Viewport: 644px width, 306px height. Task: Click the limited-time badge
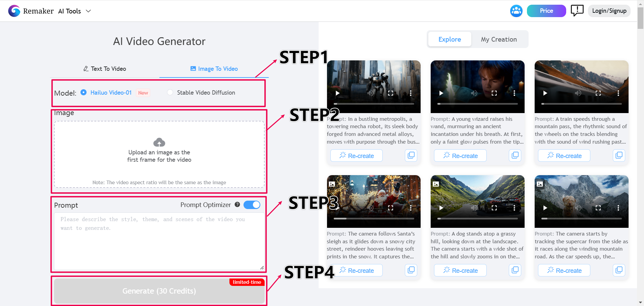tap(247, 282)
